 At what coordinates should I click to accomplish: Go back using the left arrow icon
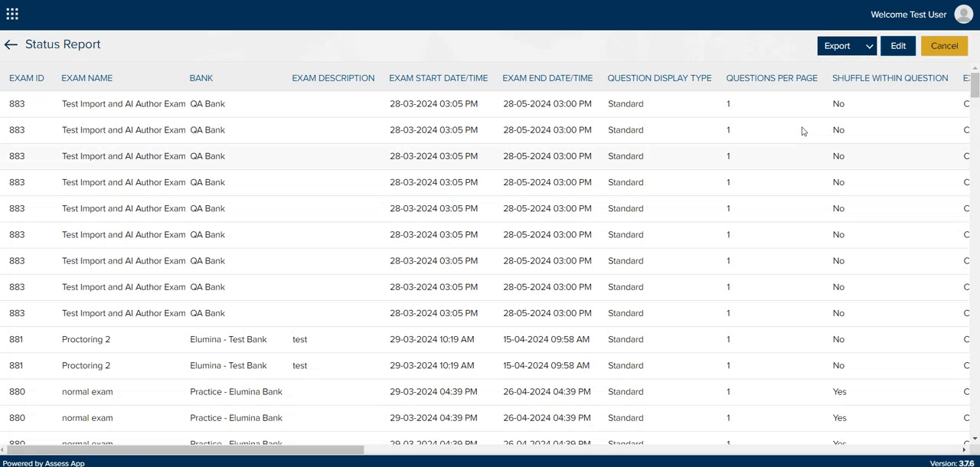(11, 45)
